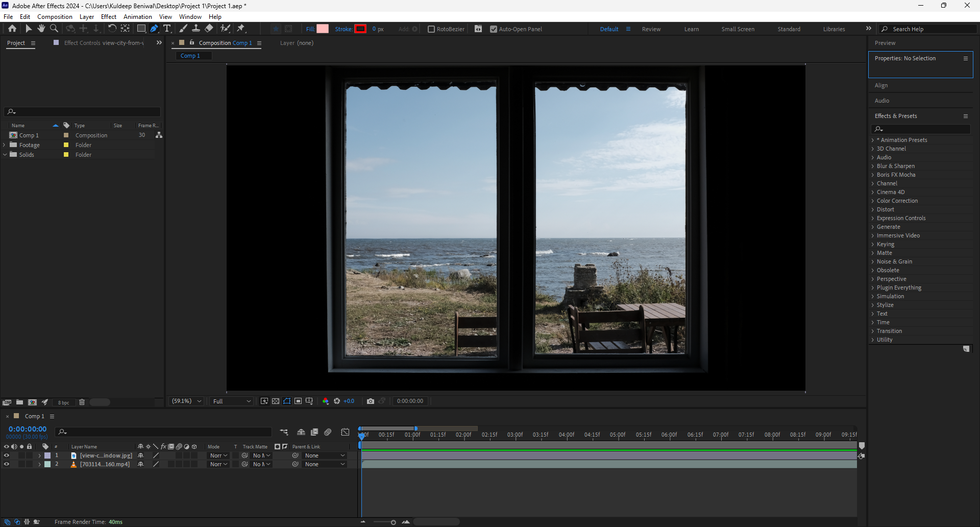Switch to the Effect Controls tab
Screen dimensions: 980x527
pyautogui.click(x=103, y=43)
